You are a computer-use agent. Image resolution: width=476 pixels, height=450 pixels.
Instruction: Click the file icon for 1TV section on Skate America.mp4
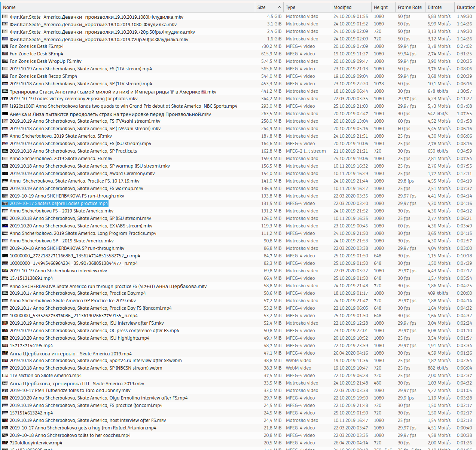(5, 376)
